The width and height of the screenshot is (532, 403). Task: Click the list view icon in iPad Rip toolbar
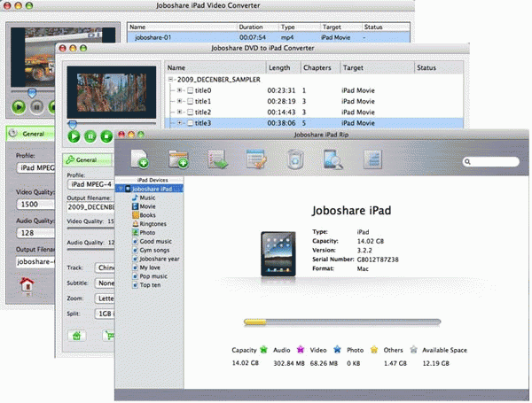tap(372, 159)
